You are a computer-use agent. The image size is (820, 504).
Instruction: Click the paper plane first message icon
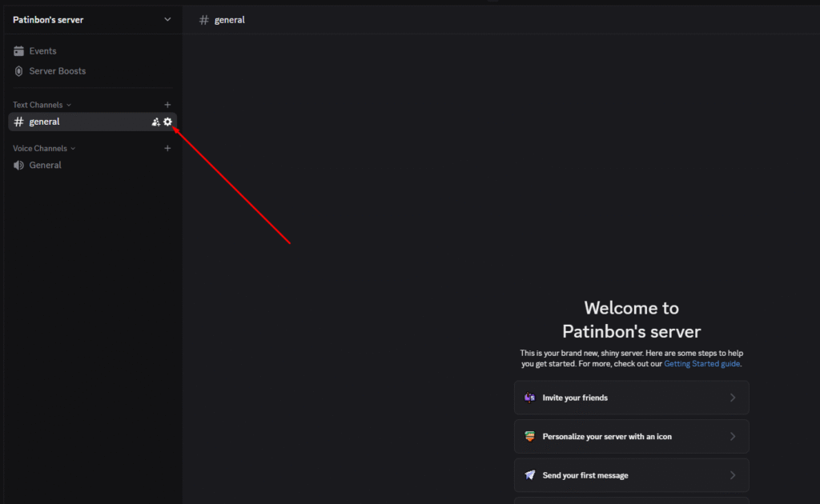click(x=530, y=474)
